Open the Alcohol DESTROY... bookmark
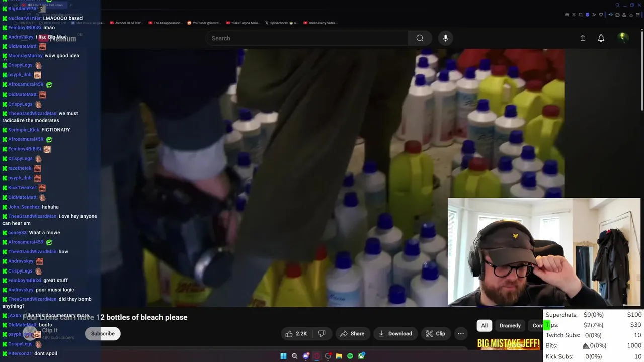 click(126, 23)
